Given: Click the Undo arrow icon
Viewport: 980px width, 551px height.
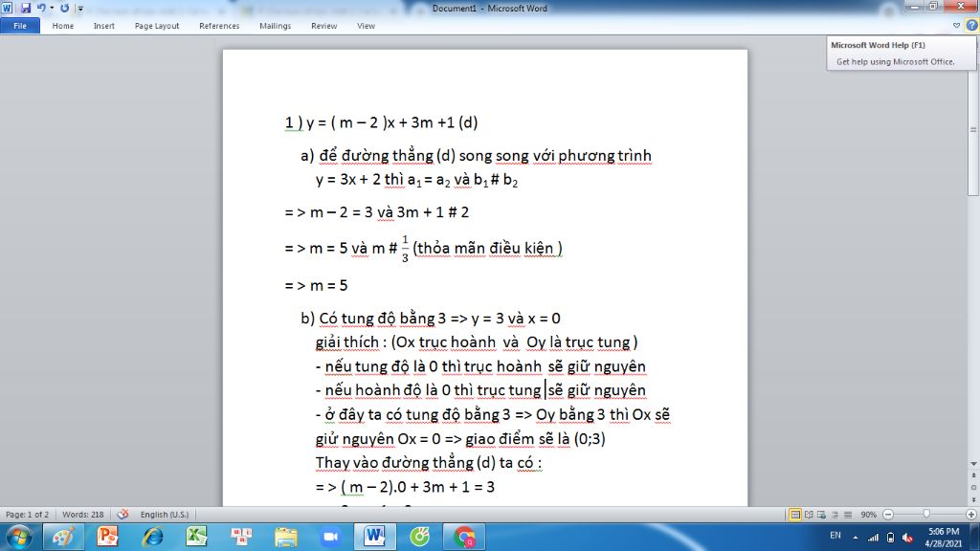Looking at the screenshot, I should 41,8.
